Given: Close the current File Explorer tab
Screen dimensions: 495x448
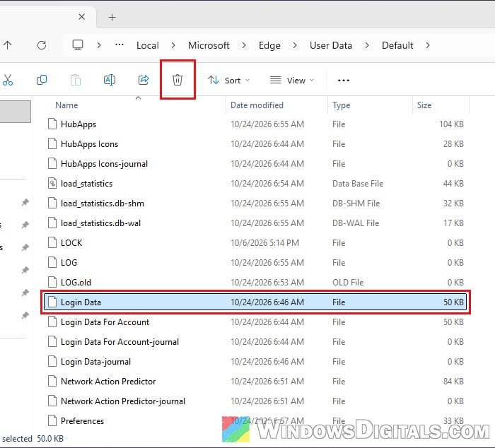Looking at the screenshot, I should coord(82,17).
